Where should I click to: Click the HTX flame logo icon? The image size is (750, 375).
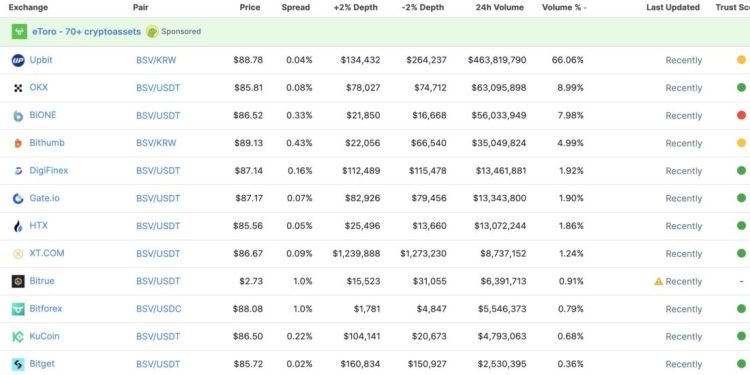pyautogui.click(x=18, y=226)
